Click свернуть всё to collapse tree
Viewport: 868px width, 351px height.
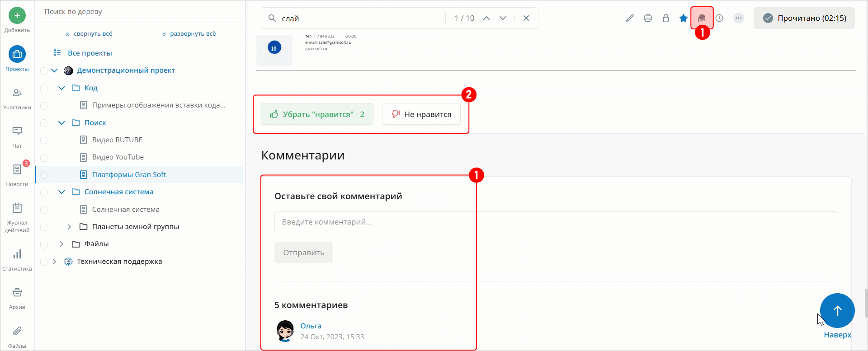click(89, 34)
